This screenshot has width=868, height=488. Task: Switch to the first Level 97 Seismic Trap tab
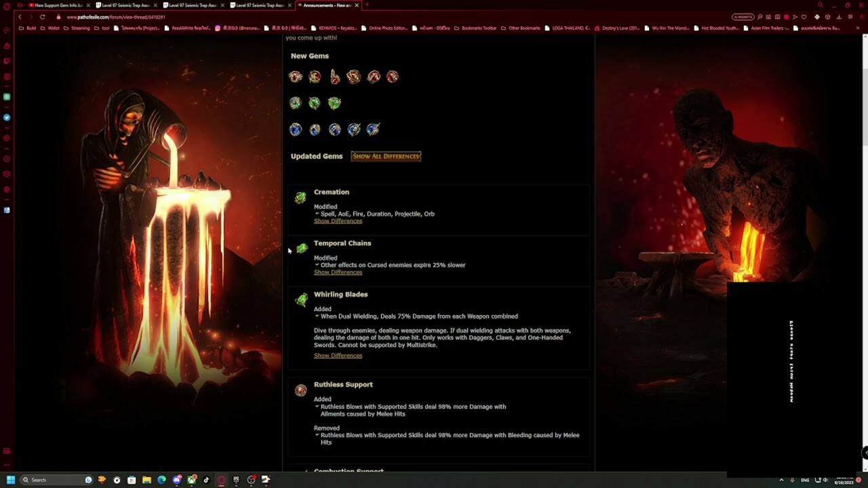[x=125, y=5]
